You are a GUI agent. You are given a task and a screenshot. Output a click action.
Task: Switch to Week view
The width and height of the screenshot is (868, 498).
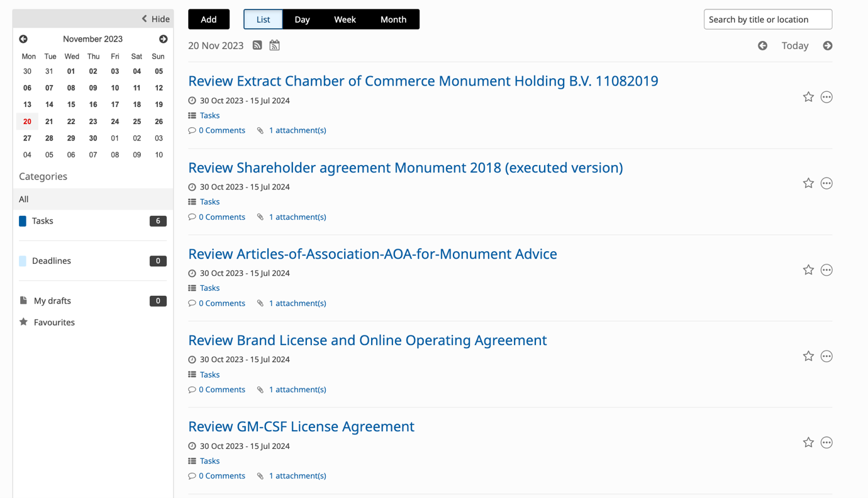coord(345,20)
